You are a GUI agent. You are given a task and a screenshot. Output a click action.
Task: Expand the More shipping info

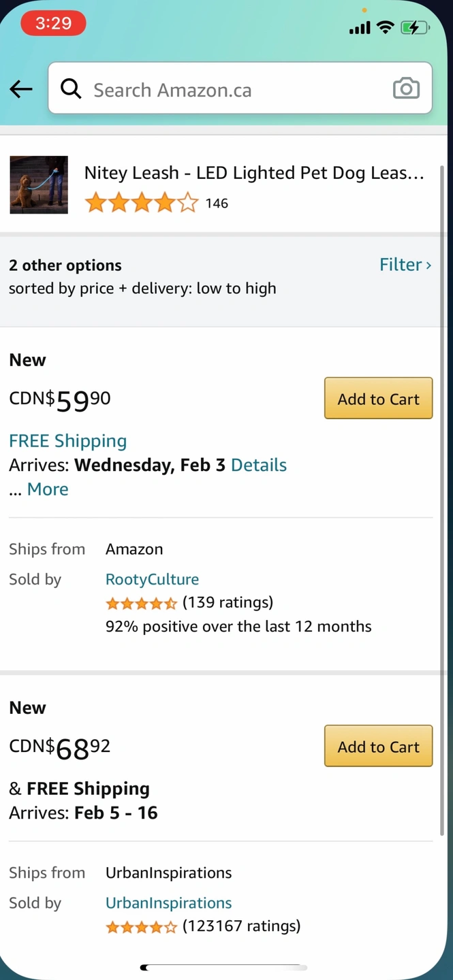48,489
